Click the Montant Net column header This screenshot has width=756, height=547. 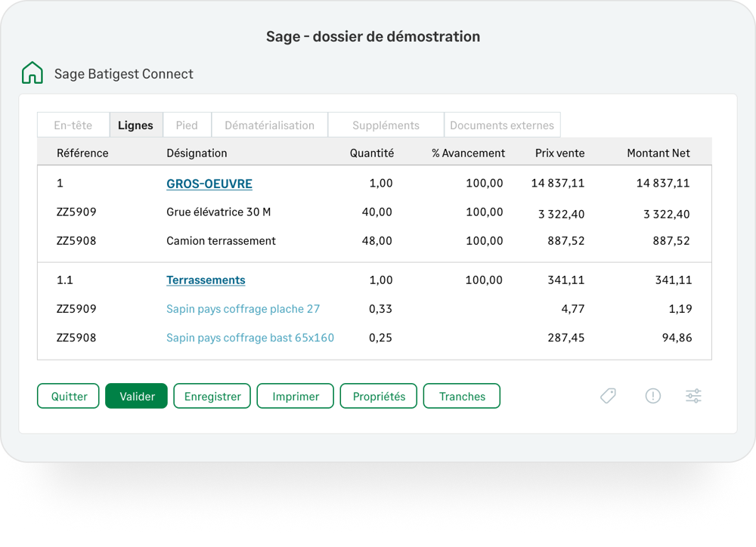point(658,153)
